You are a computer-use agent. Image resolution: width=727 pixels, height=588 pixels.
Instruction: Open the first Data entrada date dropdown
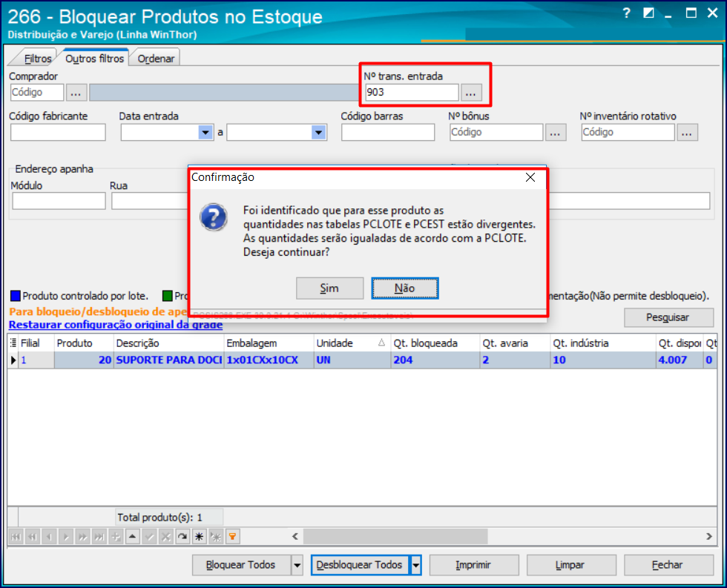205,133
